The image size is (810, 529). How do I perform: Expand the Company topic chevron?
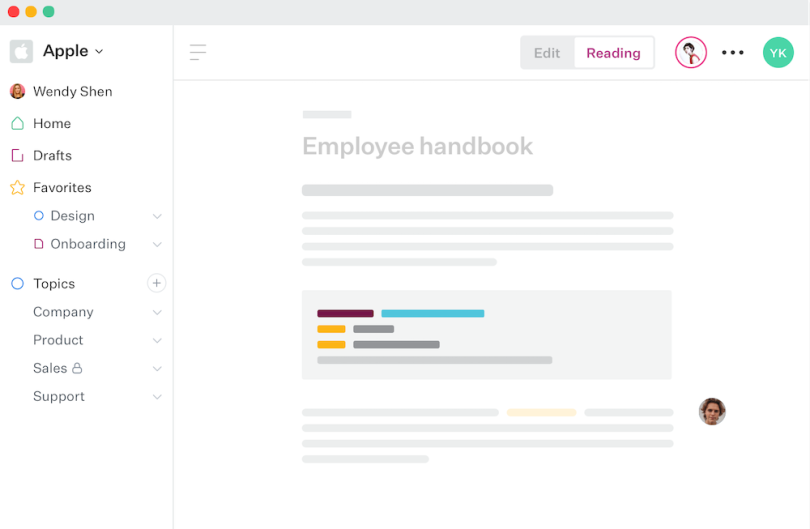[x=157, y=312]
